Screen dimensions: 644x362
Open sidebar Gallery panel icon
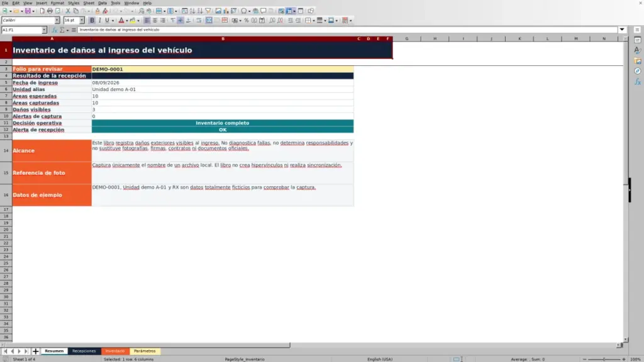(638, 61)
